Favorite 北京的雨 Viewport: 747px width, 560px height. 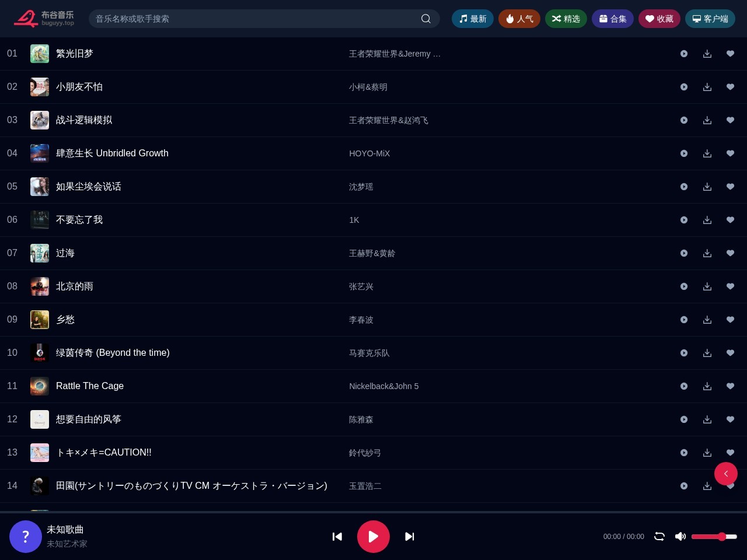[730, 286]
